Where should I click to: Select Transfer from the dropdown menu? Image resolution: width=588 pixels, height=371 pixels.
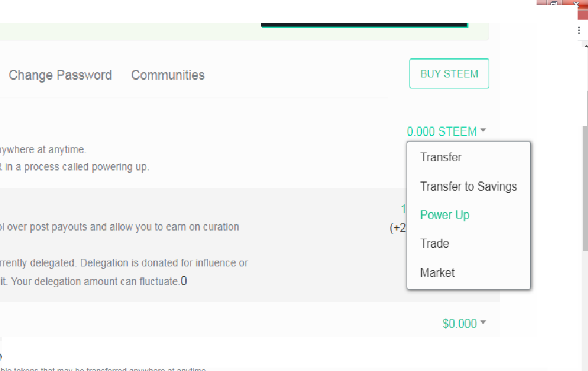coord(441,157)
